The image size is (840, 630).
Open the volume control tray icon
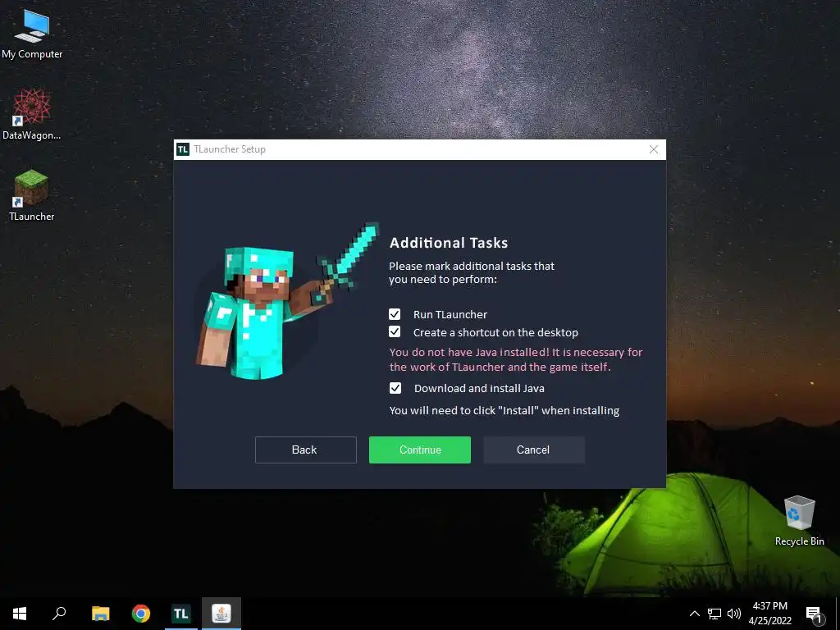[x=734, y=614]
